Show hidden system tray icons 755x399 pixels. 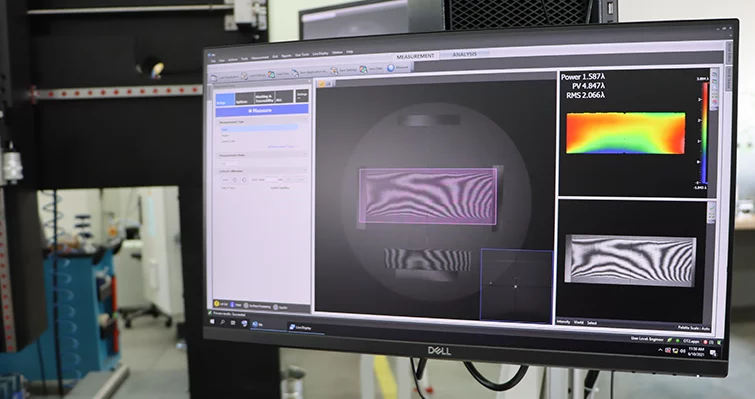(660, 350)
